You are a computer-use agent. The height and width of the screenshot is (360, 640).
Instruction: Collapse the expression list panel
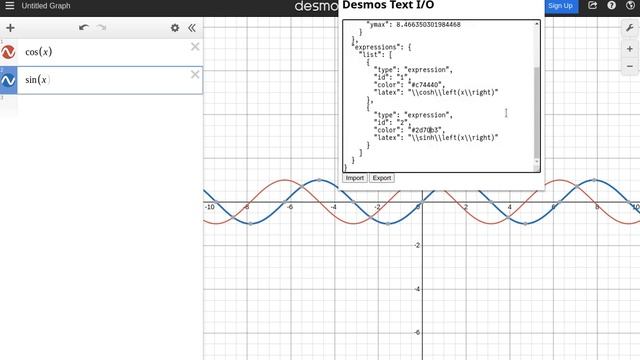[192, 28]
